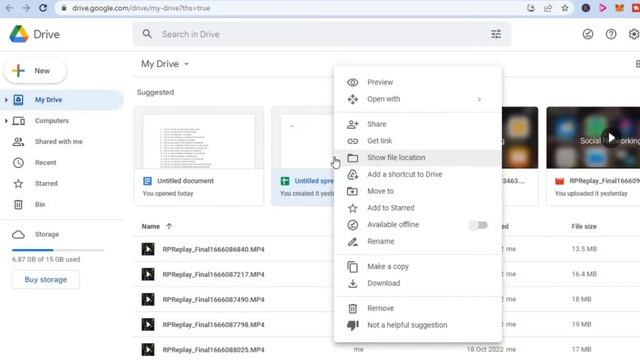Viewport: 640px width, 360px height.
Task: Select file name RPReplay_Final1666087490.MP4
Action: coord(213,300)
